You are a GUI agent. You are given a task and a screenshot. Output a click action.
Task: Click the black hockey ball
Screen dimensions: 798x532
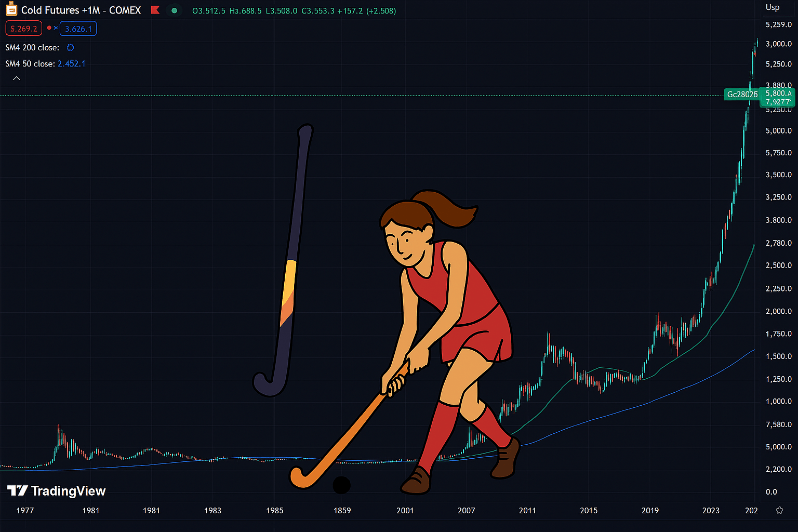[x=341, y=485]
